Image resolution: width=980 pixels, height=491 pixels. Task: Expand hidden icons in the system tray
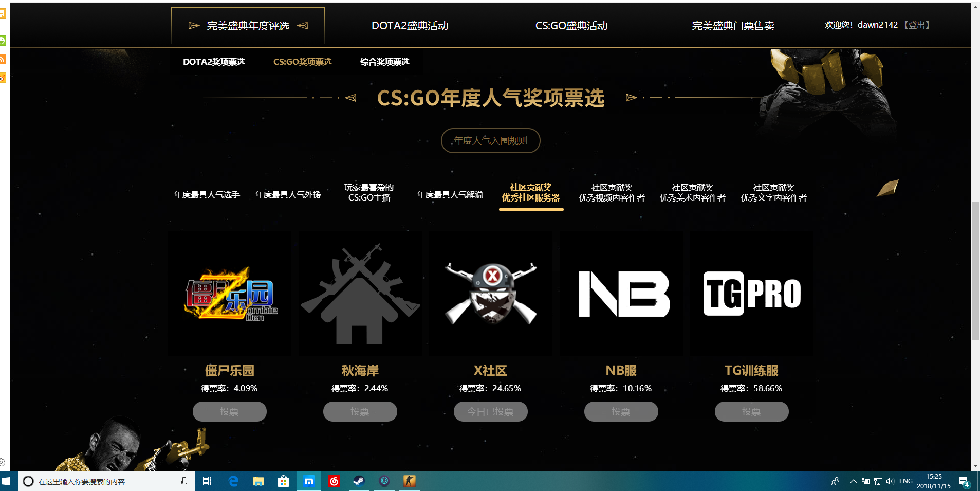tap(853, 481)
